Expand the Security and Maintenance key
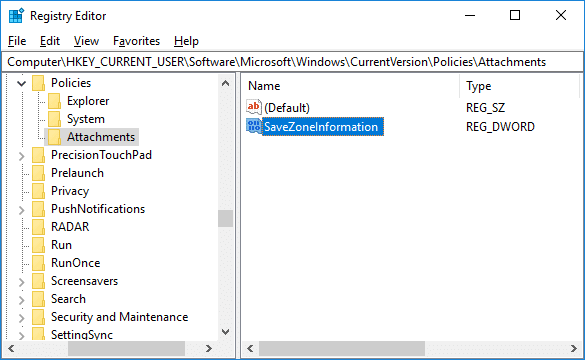 pyautogui.click(x=22, y=317)
